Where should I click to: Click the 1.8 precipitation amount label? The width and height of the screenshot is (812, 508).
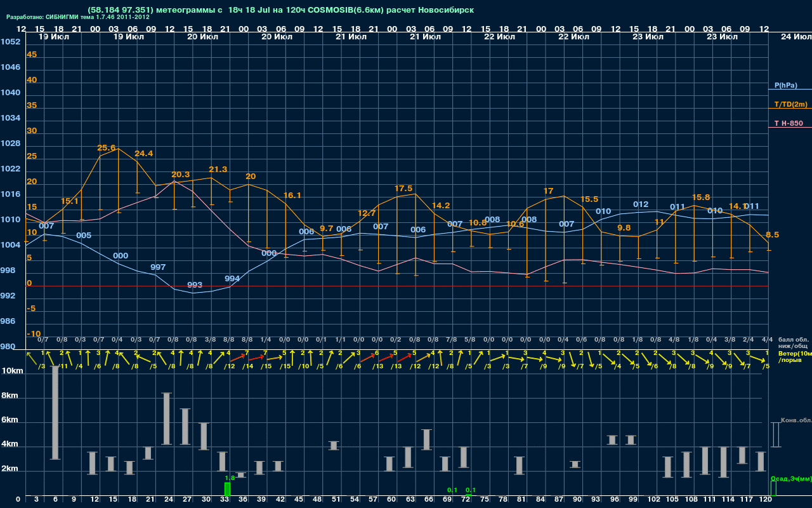click(x=230, y=478)
